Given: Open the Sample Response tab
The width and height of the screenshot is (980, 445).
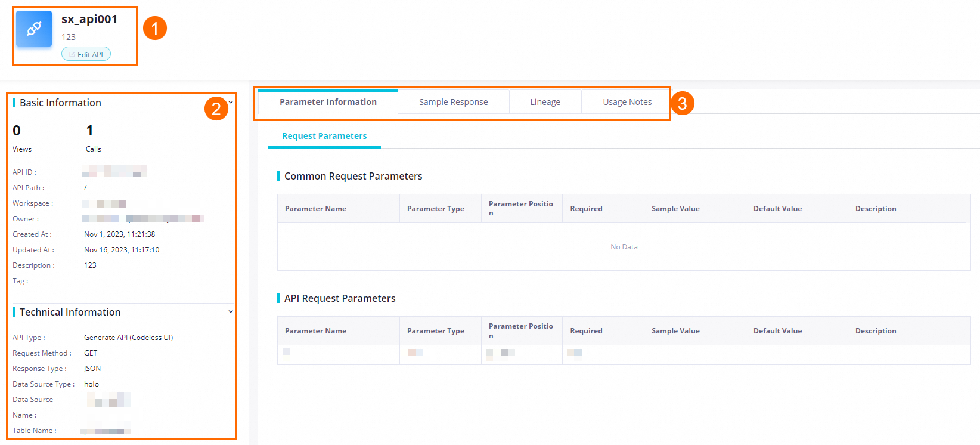Looking at the screenshot, I should pyautogui.click(x=453, y=102).
